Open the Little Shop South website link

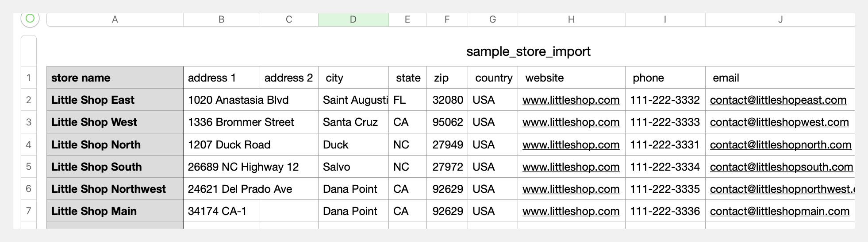[x=571, y=167]
